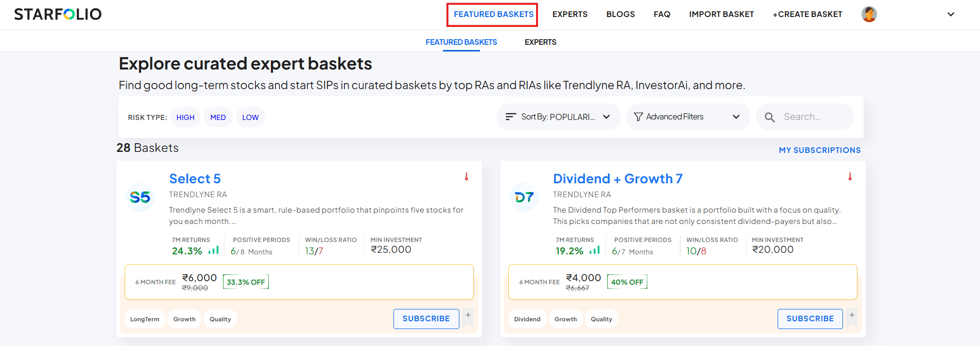Click the risk thermometer icon on Select 5
Viewport: 980px width, 346px height.
[x=467, y=177]
